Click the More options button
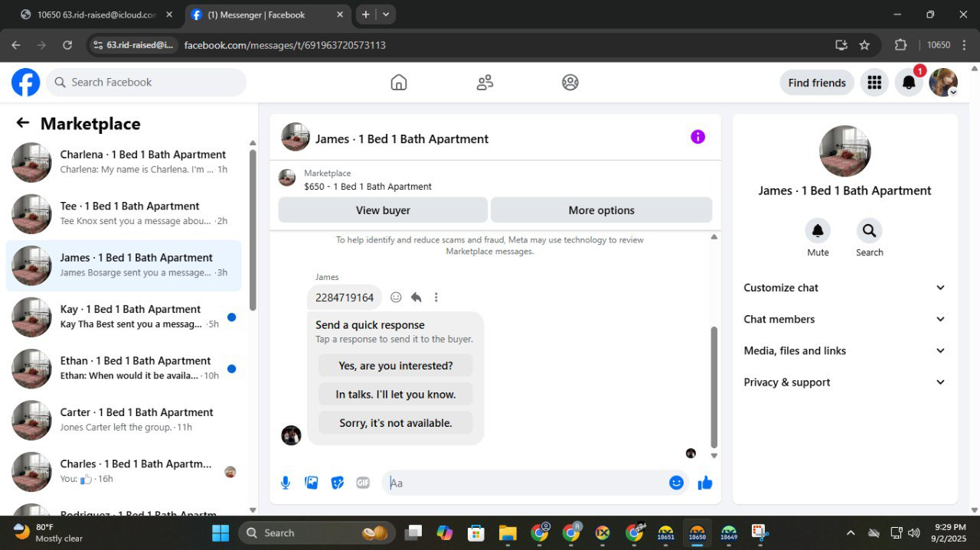The height and width of the screenshot is (550, 980). 601,210
